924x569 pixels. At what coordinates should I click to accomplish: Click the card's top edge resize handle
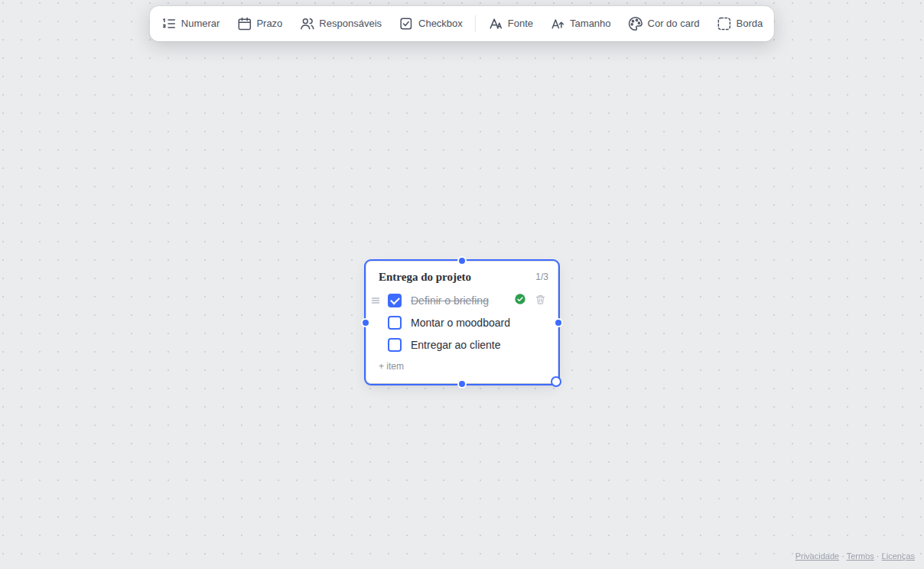click(462, 261)
